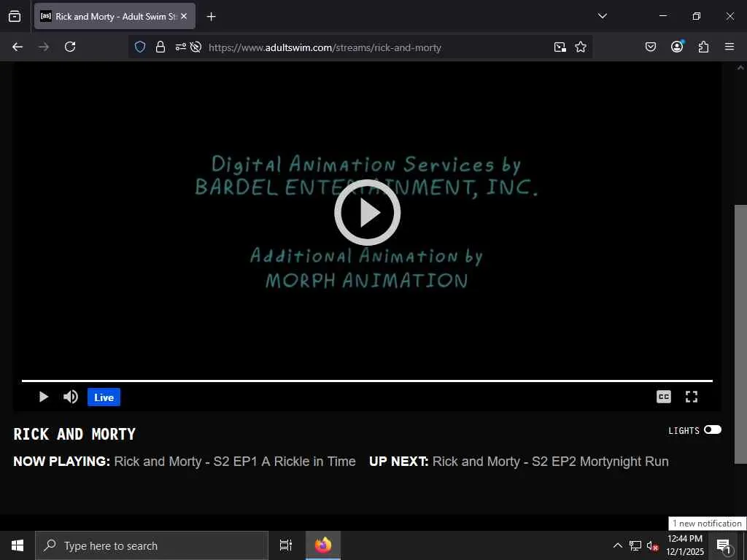Open Windows Task View
The image size is (747, 560).
285,545
